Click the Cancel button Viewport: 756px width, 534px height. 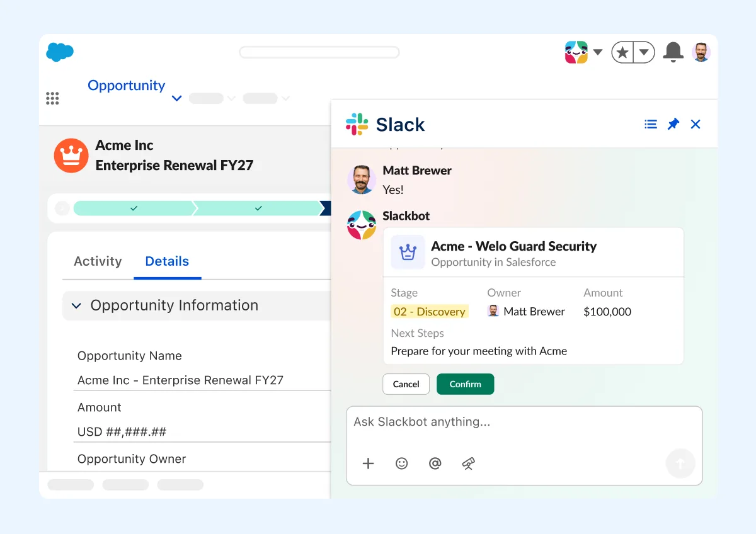pos(406,384)
